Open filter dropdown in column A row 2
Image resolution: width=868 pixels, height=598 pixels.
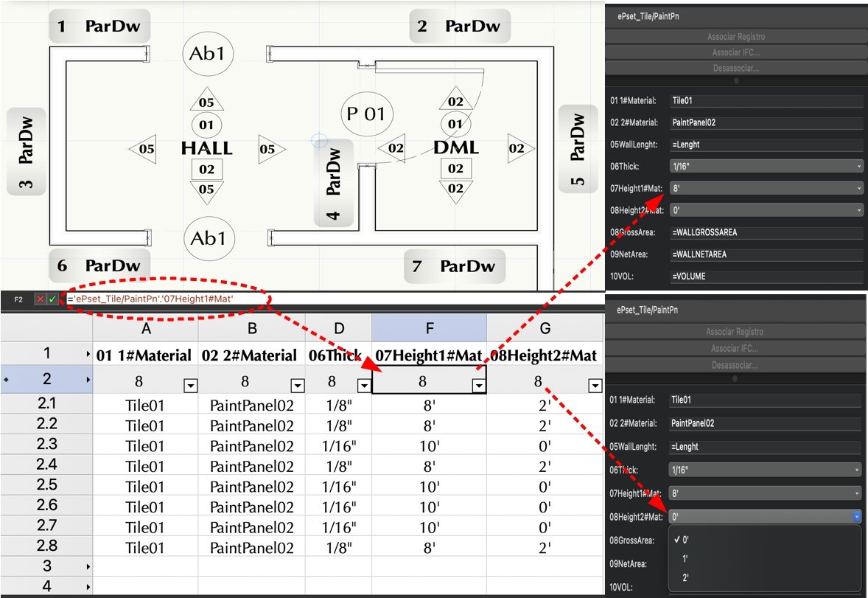click(x=190, y=385)
